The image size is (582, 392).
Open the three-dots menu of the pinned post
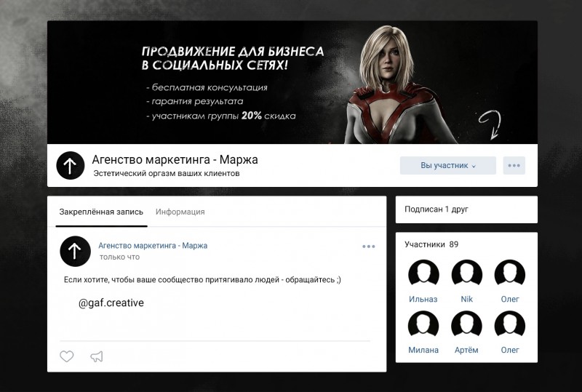pos(369,247)
